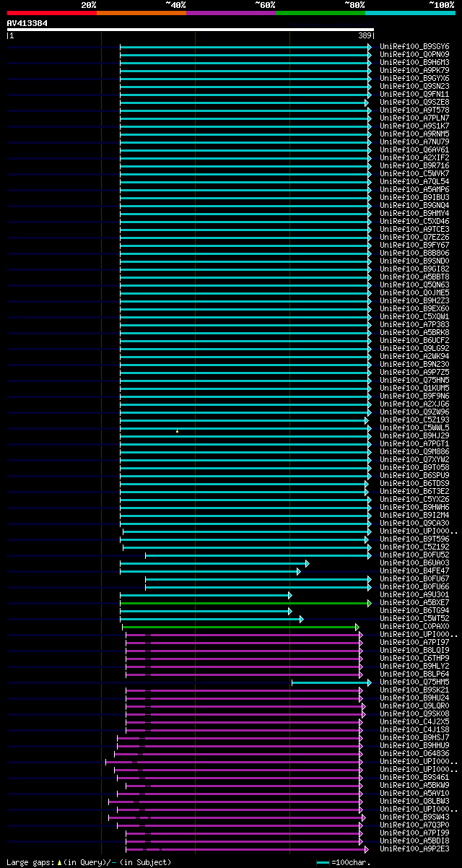462x868 pixels.
Task: Select the UniRef100_C5WWL5 label
Action: click(414, 428)
